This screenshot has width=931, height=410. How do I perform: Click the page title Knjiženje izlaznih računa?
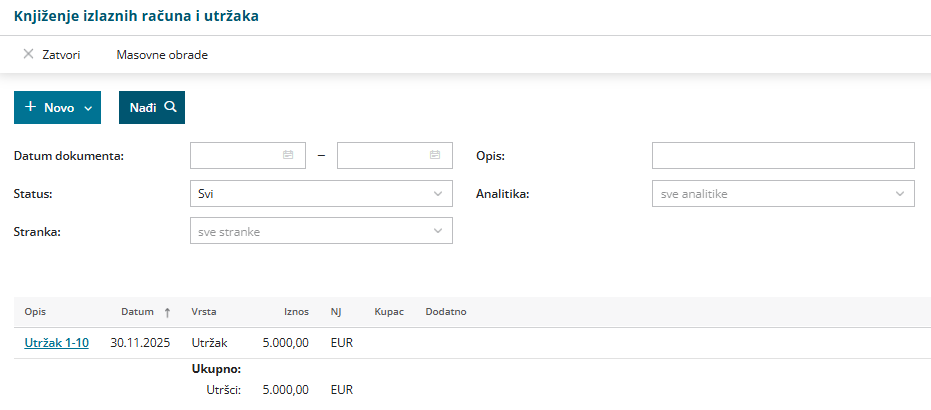click(137, 16)
